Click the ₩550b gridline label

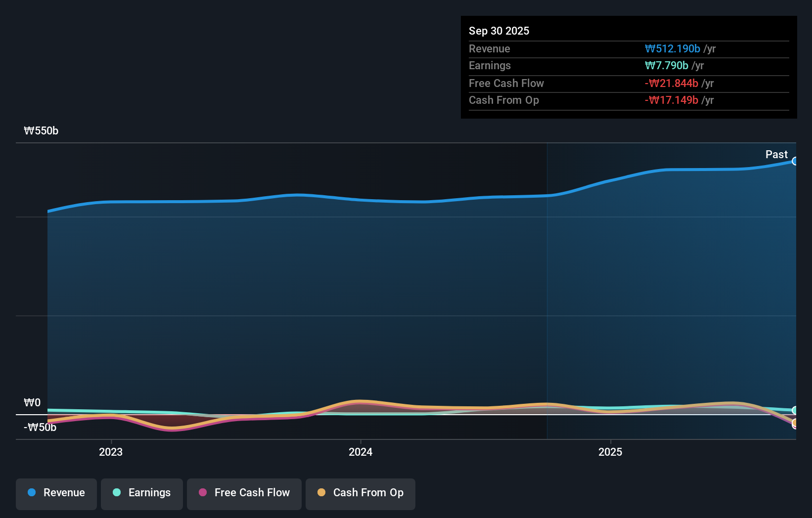click(x=41, y=131)
